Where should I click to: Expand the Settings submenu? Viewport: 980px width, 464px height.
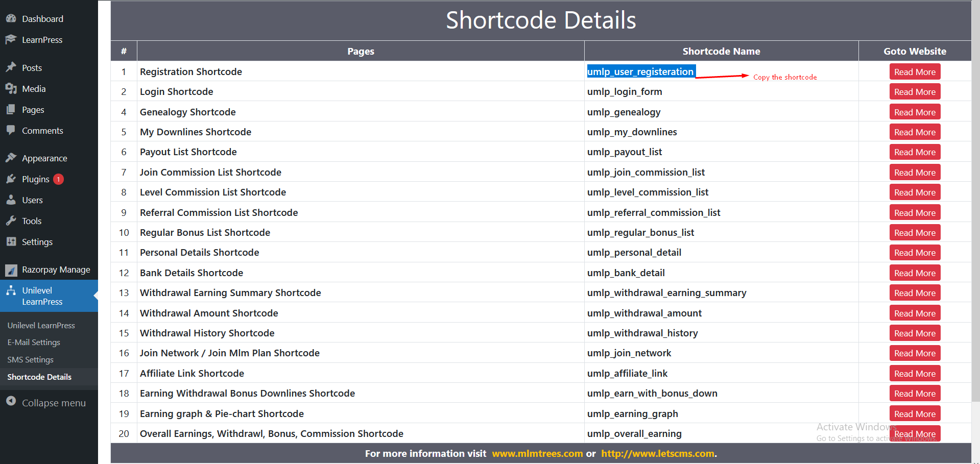pos(36,241)
